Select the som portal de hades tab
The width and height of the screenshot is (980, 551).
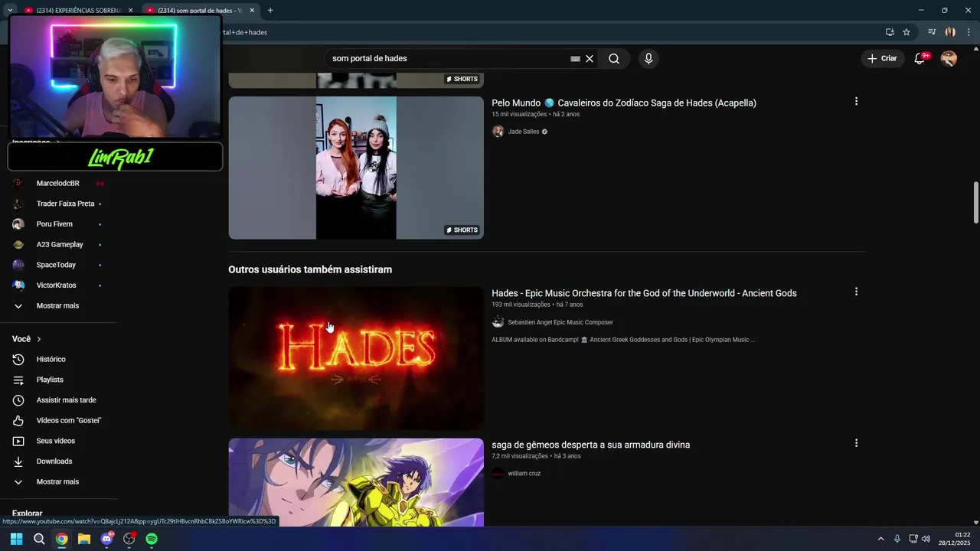click(x=201, y=11)
